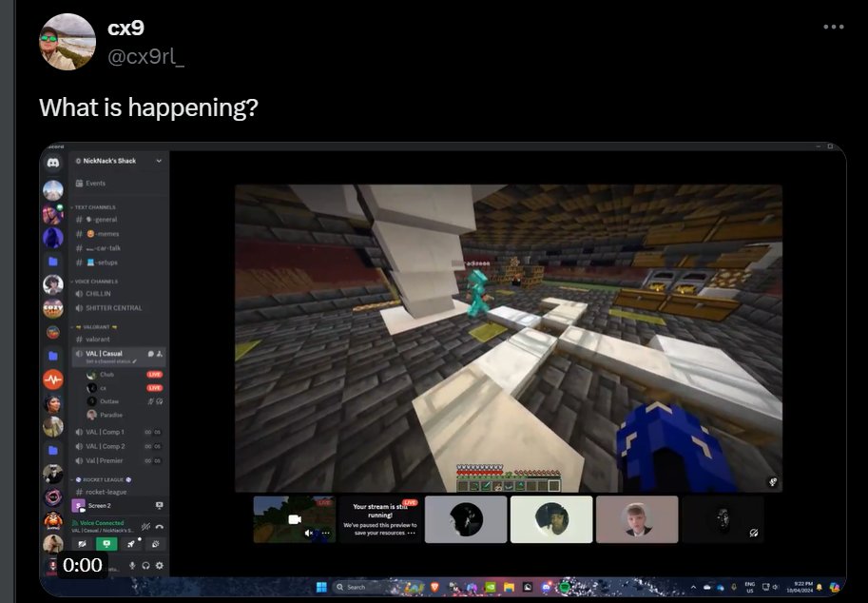This screenshot has width=868, height=603.
Task: Click Club's red LIVE badge
Action: tap(154, 375)
